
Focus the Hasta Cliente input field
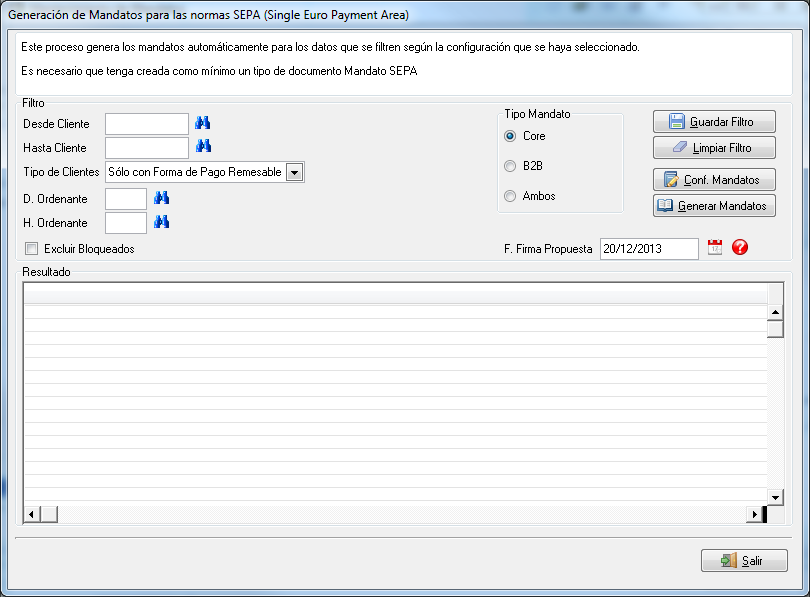[147, 148]
